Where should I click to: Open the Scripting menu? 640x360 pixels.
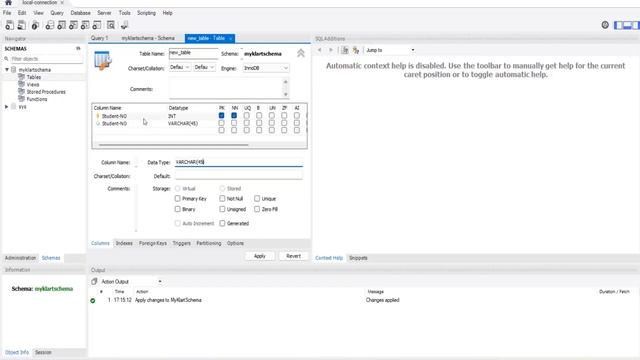(146, 13)
